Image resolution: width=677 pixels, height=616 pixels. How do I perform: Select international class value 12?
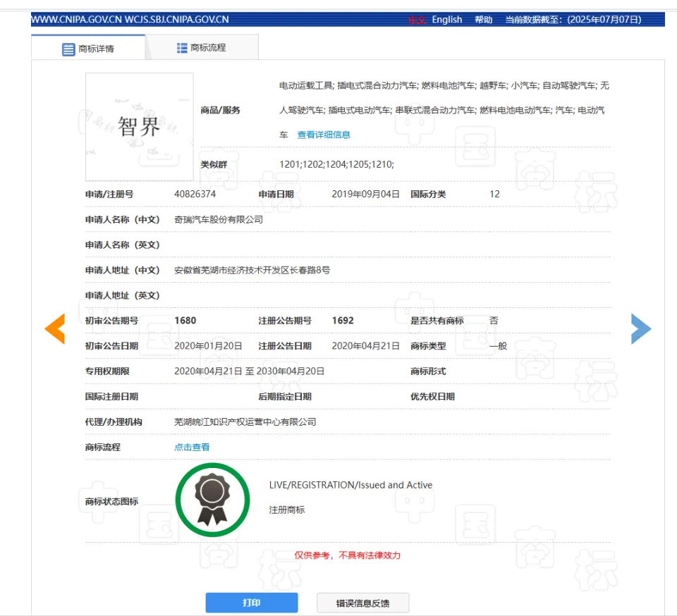[494, 194]
